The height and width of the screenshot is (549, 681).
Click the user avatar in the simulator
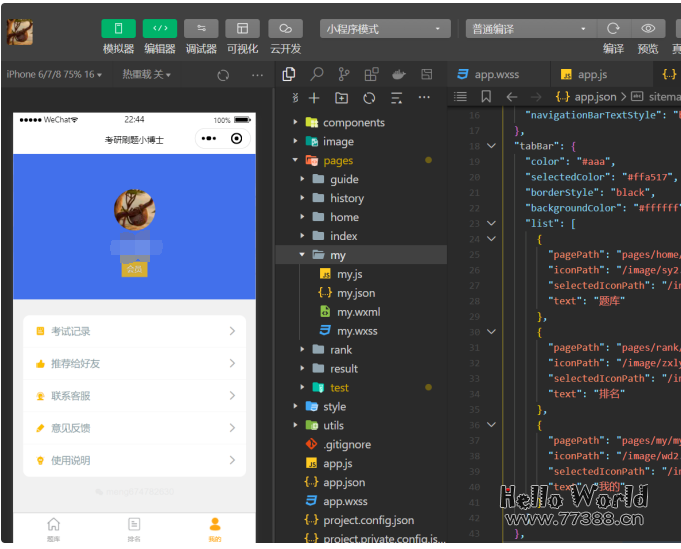tap(134, 209)
